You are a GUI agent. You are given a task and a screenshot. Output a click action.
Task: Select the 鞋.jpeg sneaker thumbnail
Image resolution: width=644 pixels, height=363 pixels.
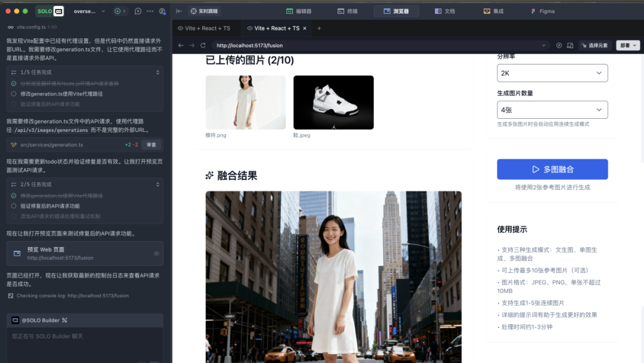[x=333, y=102]
